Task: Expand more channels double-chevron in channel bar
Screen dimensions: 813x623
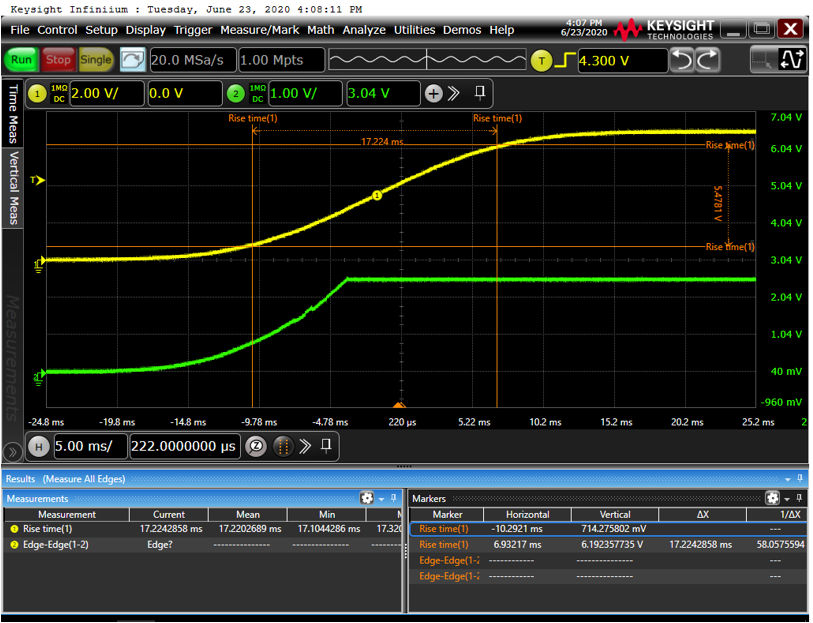Action: (x=453, y=94)
